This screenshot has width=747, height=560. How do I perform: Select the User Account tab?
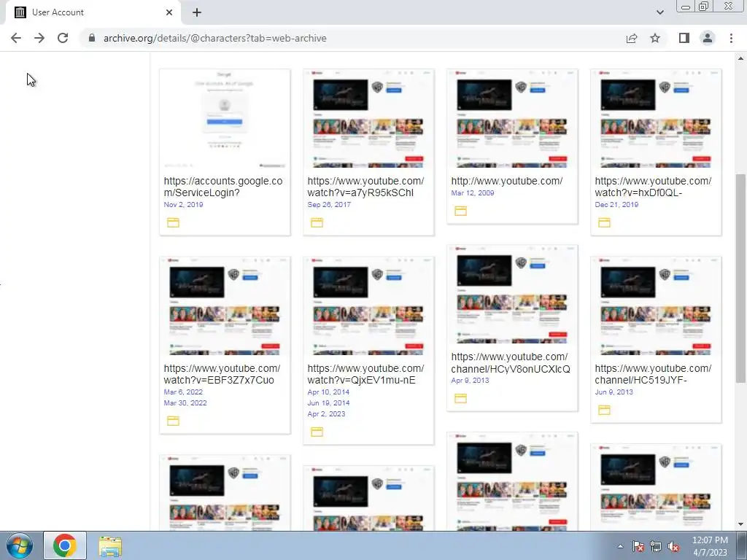pos(93,12)
